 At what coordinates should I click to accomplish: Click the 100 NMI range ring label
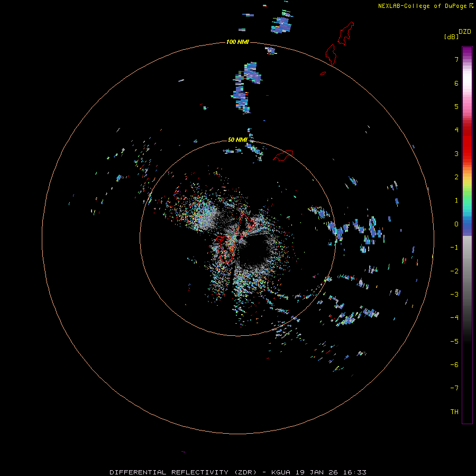(x=237, y=42)
